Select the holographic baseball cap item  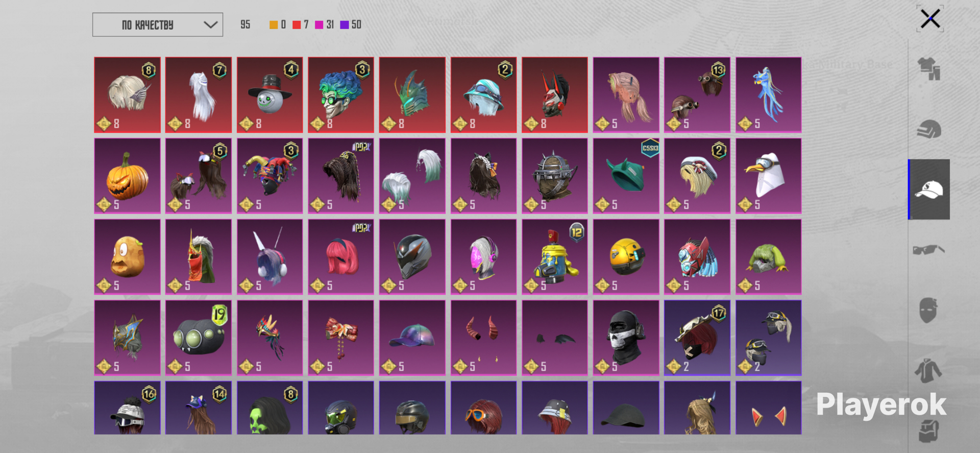(412, 338)
